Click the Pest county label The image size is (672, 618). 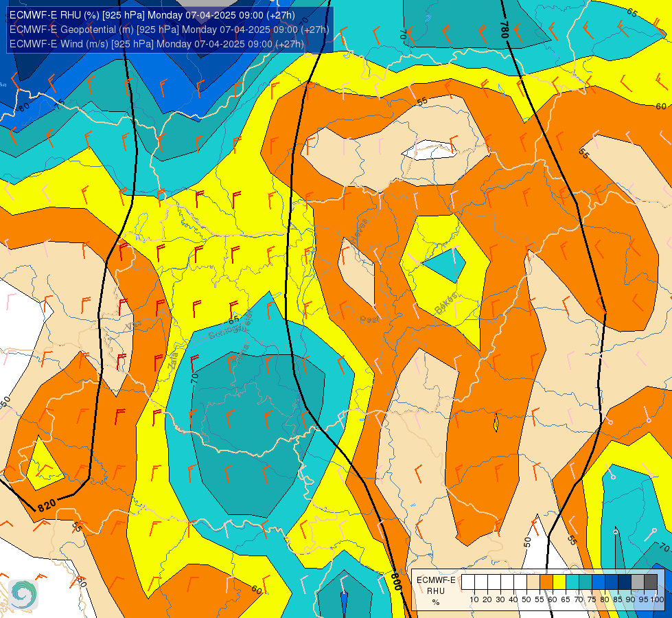369,319
